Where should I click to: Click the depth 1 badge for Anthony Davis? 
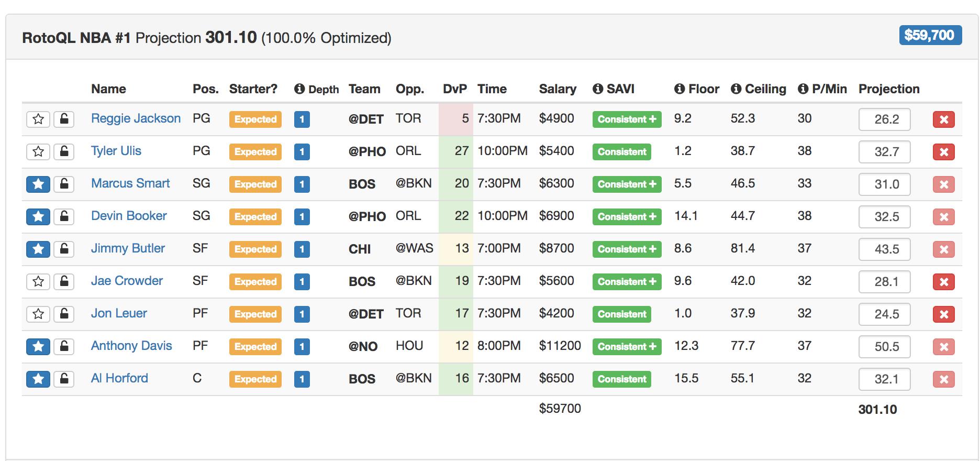302,347
